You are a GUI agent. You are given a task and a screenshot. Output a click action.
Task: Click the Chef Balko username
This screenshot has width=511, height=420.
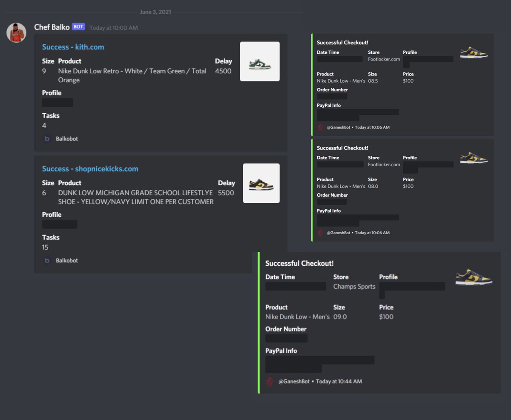point(52,27)
